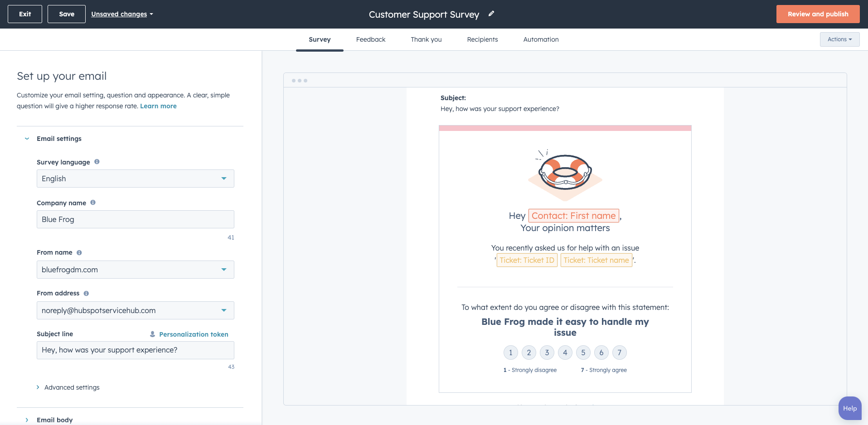Click the info icon next to From address
The image size is (868, 425).
click(x=86, y=293)
